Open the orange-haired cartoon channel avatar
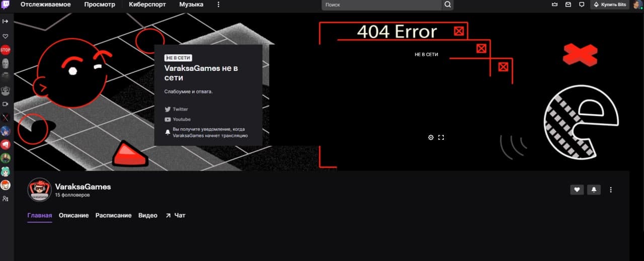Viewport: 644px width, 261px height. pyautogui.click(x=6, y=185)
